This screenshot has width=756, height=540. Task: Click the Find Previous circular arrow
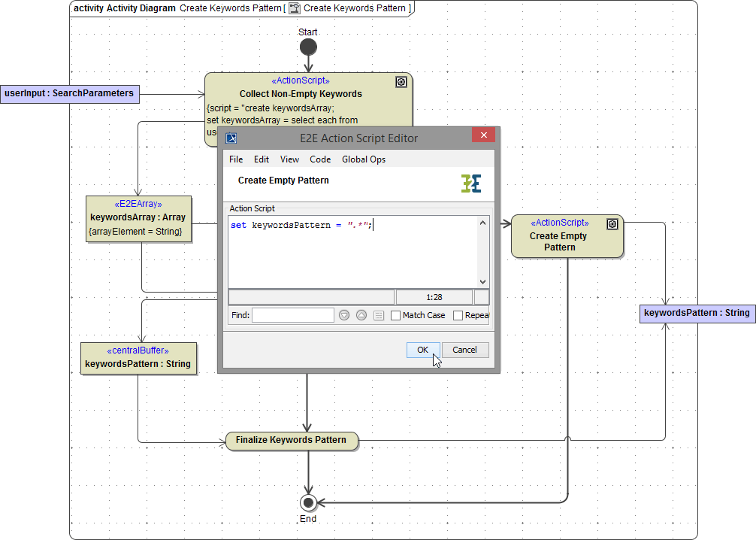[x=361, y=315]
